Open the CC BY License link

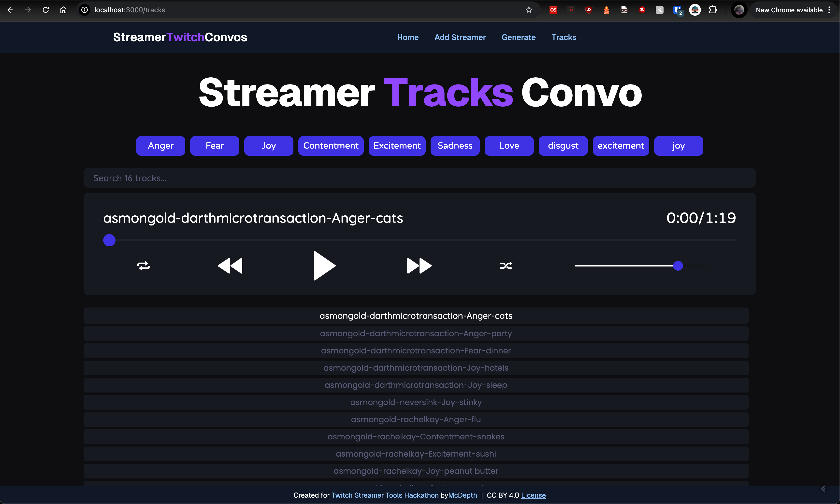[533, 495]
